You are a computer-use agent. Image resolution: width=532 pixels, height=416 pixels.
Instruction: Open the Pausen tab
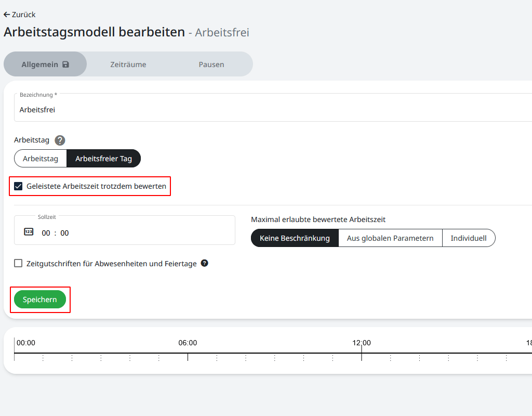click(x=211, y=64)
